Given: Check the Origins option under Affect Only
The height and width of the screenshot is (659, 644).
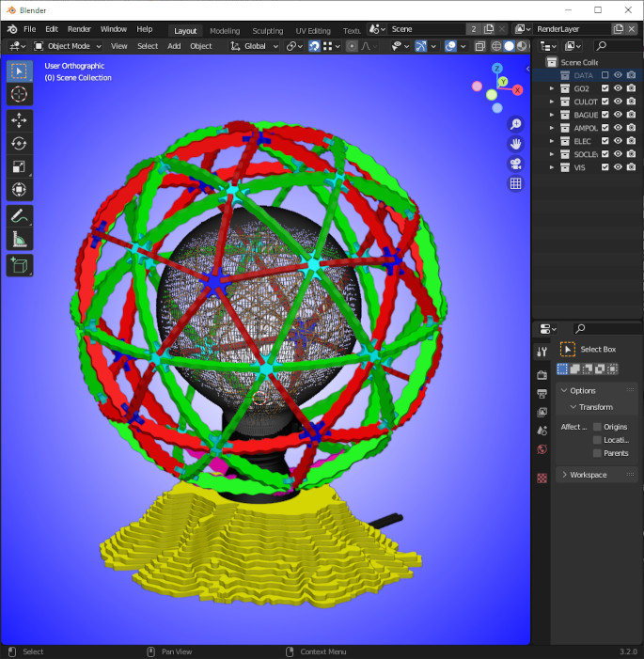Looking at the screenshot, I should coord(597,427).
